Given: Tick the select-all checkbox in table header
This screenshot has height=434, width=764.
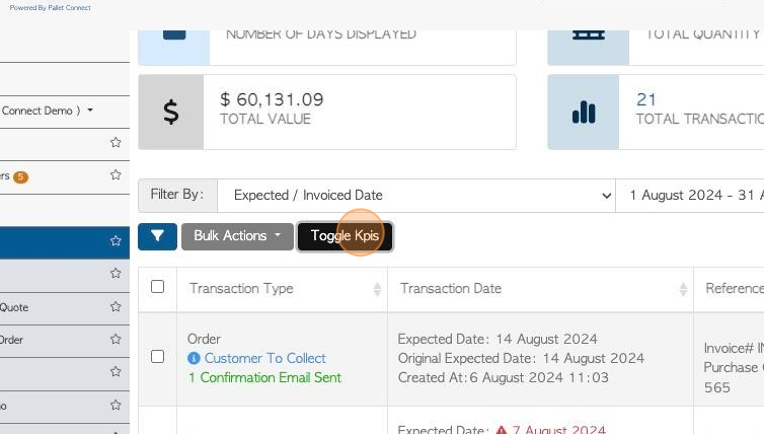Looking at the screenshot, I should point(157,286).
